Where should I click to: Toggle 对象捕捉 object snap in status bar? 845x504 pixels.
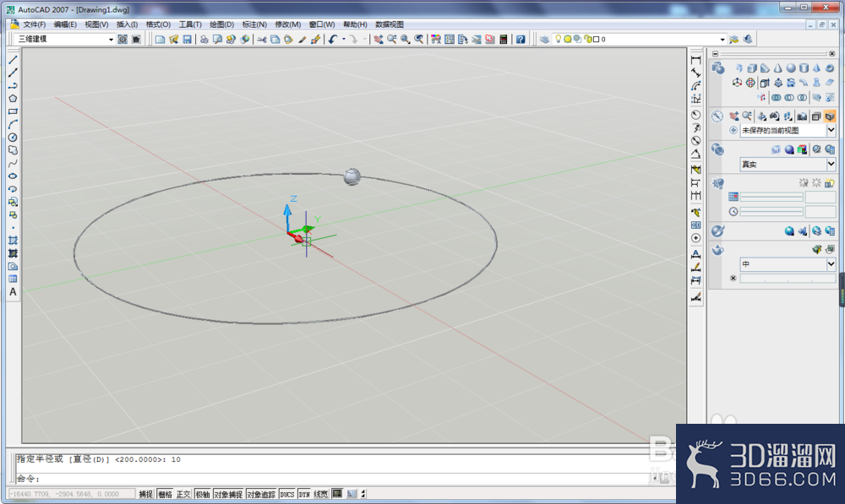click(228, 494)
